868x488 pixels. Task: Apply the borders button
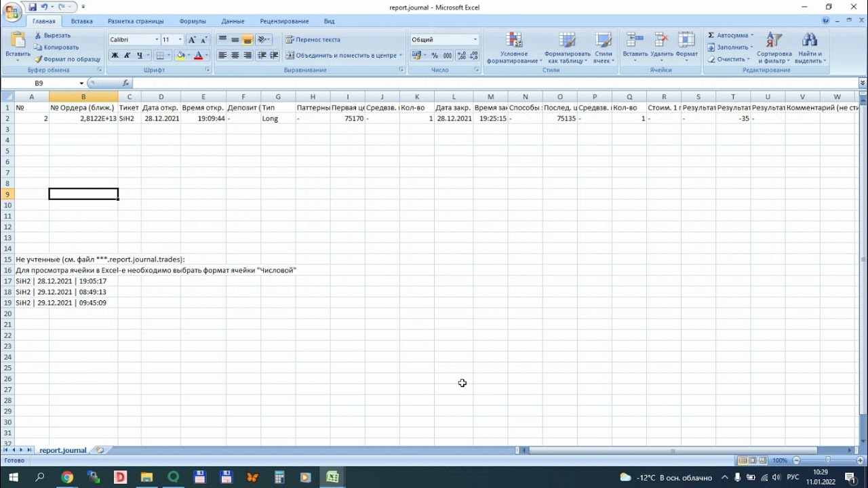[x=160, y=56]
